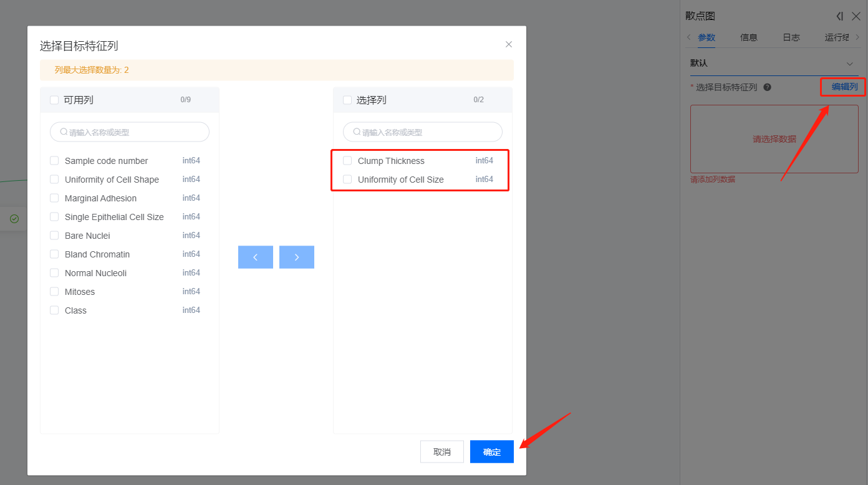868x485 pixels.
Task: Click the 0/2 counter in 选择列 header
Action: pos(479,100)
